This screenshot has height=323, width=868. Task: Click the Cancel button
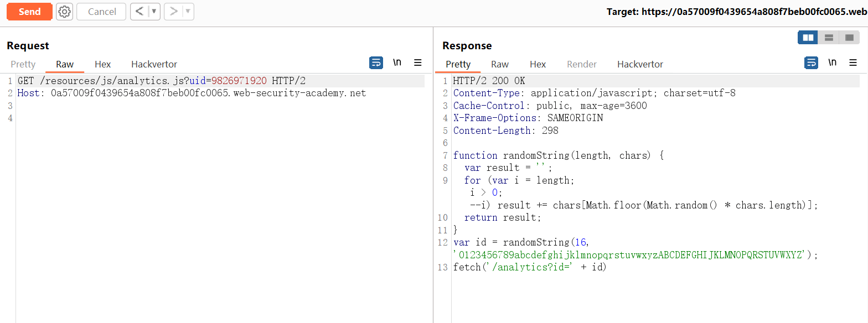pyautogui.click(x=101, y=12)
